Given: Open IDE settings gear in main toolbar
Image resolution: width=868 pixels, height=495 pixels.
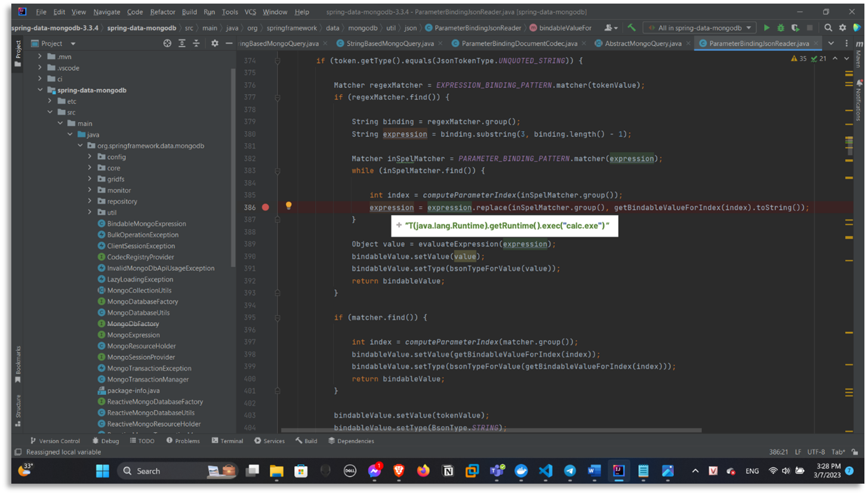Looking at the screenshot, I should (842, 27).
